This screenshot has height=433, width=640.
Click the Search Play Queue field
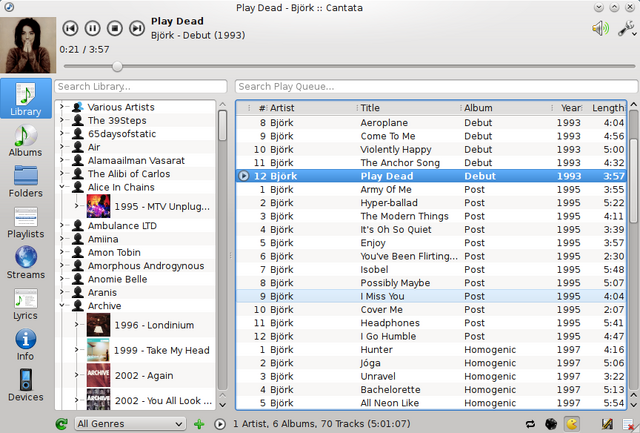(436, 87)
